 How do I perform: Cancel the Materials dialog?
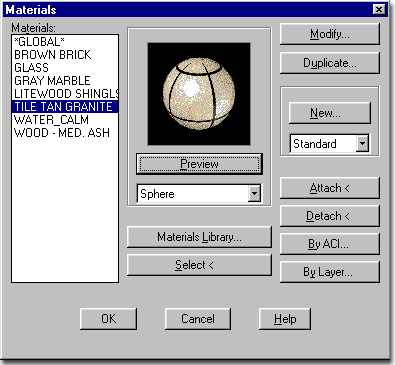[198, 319]
